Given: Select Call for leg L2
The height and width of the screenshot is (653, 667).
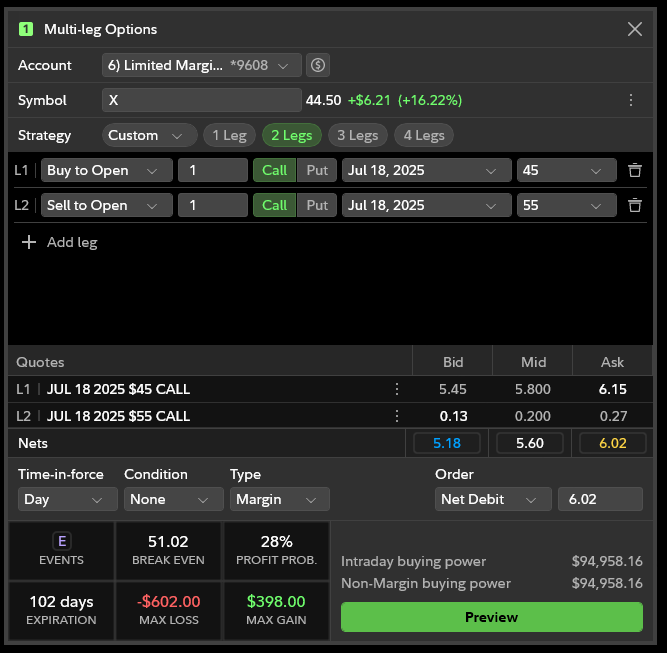Looking at the screenshot, I should click(274, 205).
